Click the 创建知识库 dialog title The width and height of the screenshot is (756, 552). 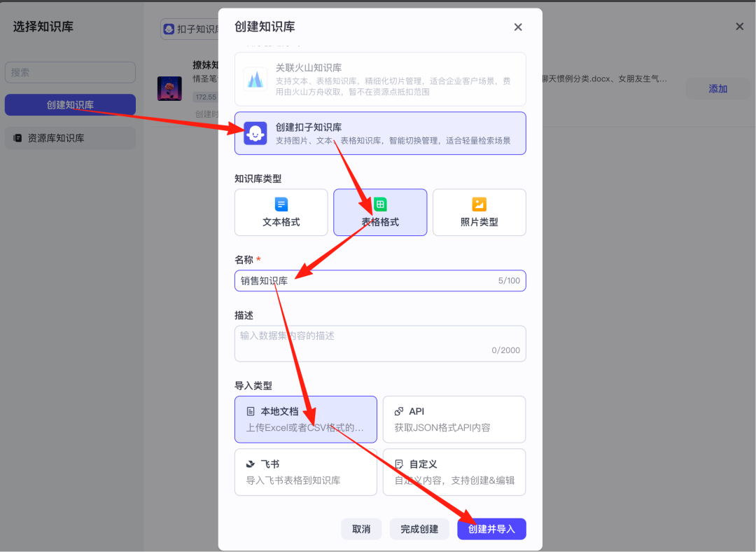click(x=265, y=27)
